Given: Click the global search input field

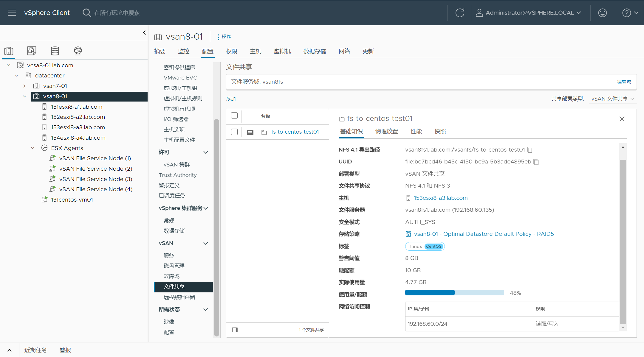Looking at the screenshot, I should (117, 13).
